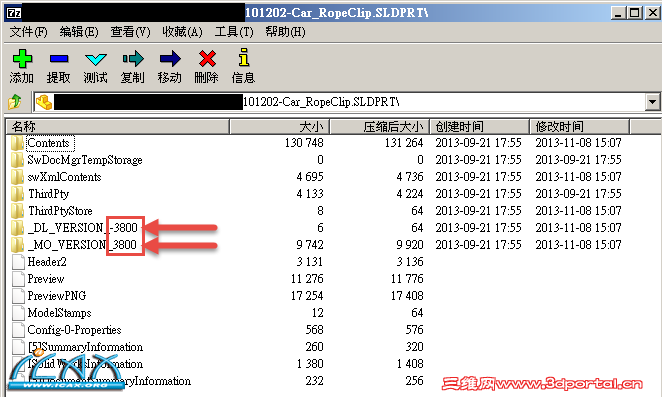Viewport: 662px width, 397px height.
Task: Select the _MO_VERSION_3800 folder icon
Action: (17, 245)
